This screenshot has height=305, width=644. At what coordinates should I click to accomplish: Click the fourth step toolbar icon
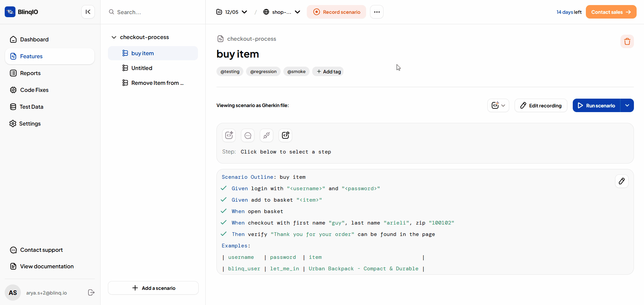coord(285,135)
